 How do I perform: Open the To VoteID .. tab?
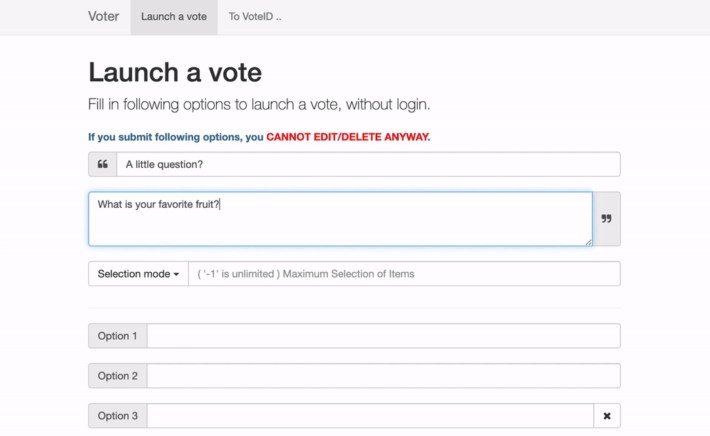click(x=254, y=17)
